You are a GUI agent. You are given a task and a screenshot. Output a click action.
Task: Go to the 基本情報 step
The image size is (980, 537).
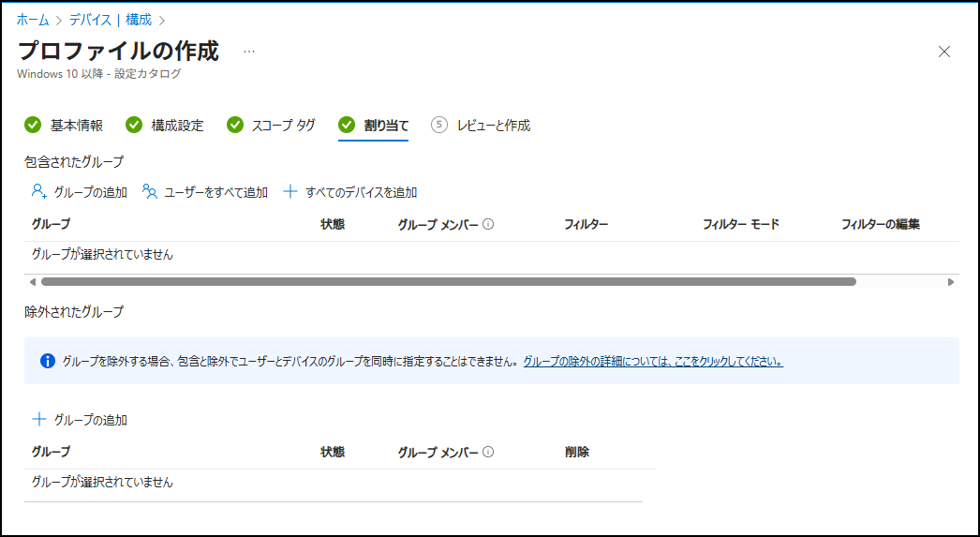[65, 126]
